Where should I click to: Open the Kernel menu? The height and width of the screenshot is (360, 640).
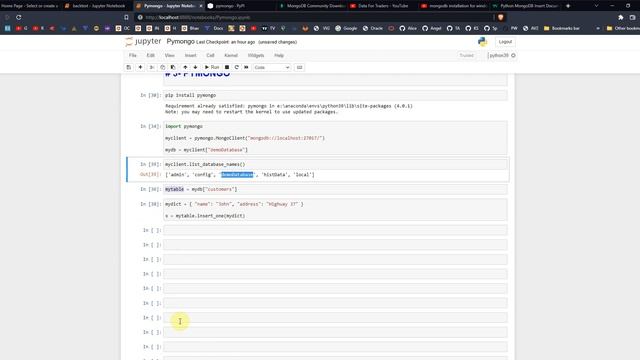231,56
